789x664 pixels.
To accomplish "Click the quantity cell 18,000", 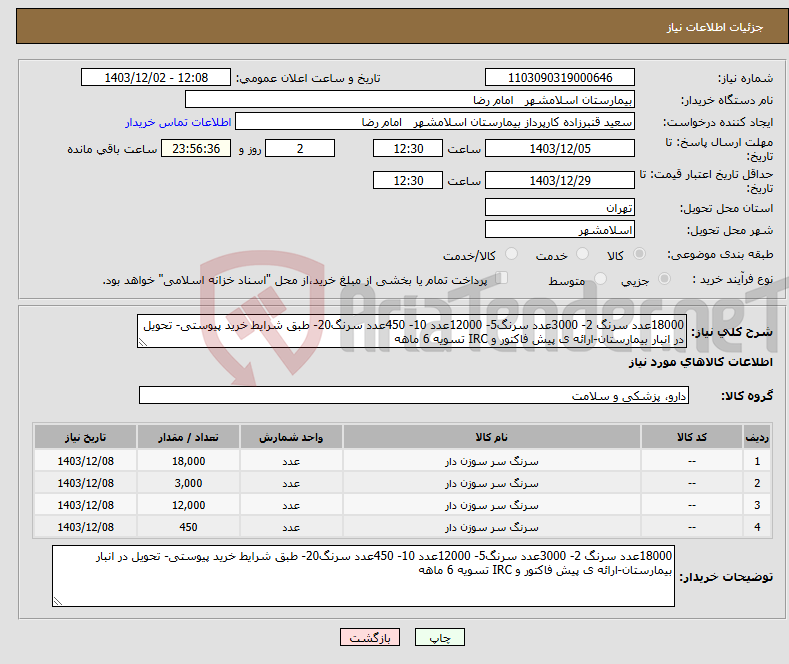I will [188, 461].
